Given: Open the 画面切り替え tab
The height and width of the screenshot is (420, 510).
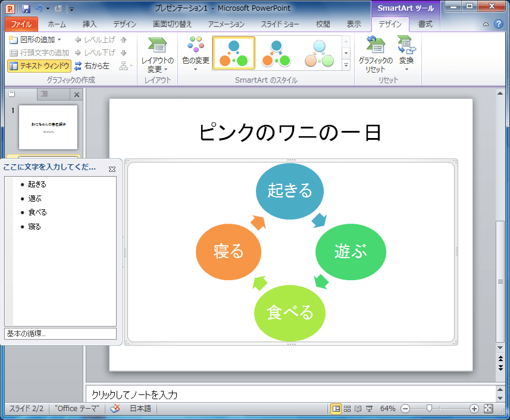Looking at the screenshot, I should (172, 24).
